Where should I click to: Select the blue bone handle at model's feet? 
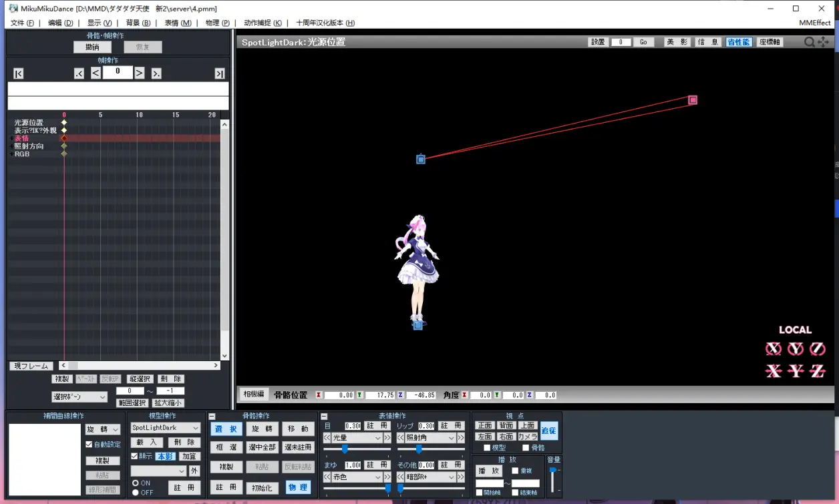[418, 325]
